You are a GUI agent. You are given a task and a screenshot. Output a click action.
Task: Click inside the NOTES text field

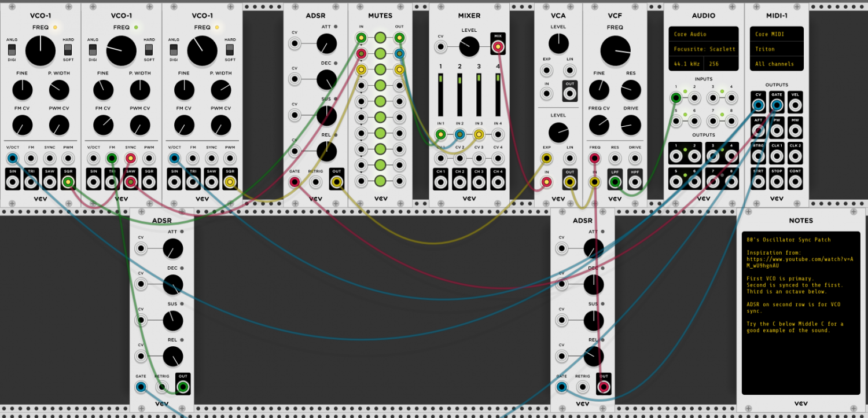[x=801, y=313]
